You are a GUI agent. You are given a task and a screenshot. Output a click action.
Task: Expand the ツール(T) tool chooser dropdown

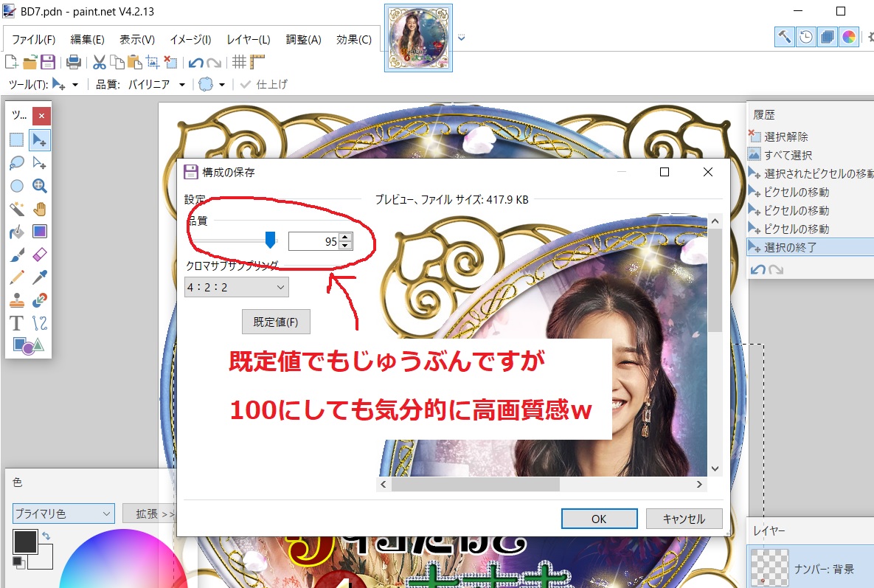pos(74,85)
